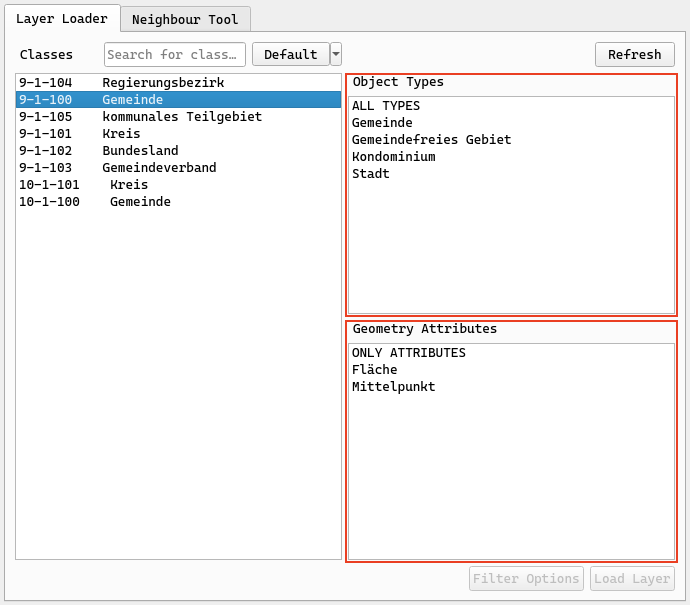Click the Search for class input field
This screenshot has height=605, width=690.
click(x=175, y=55)
